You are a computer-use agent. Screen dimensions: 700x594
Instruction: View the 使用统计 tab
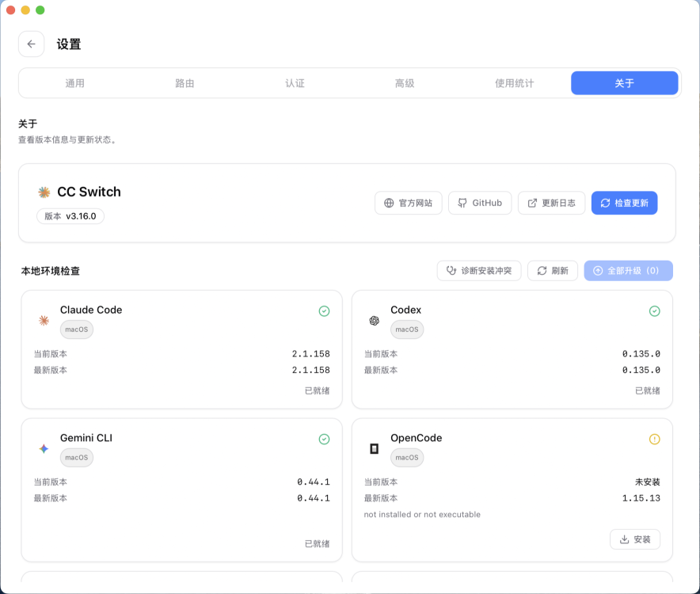514,83
